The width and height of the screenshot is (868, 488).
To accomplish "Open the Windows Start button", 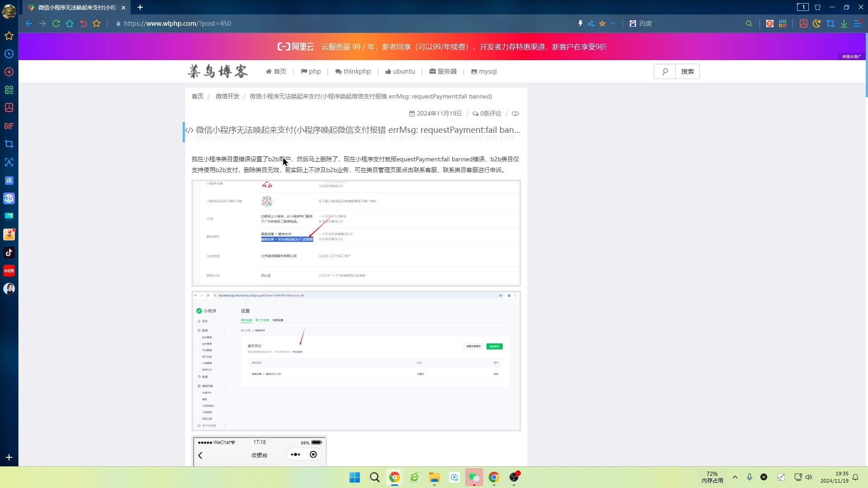I will pos(355,477).
